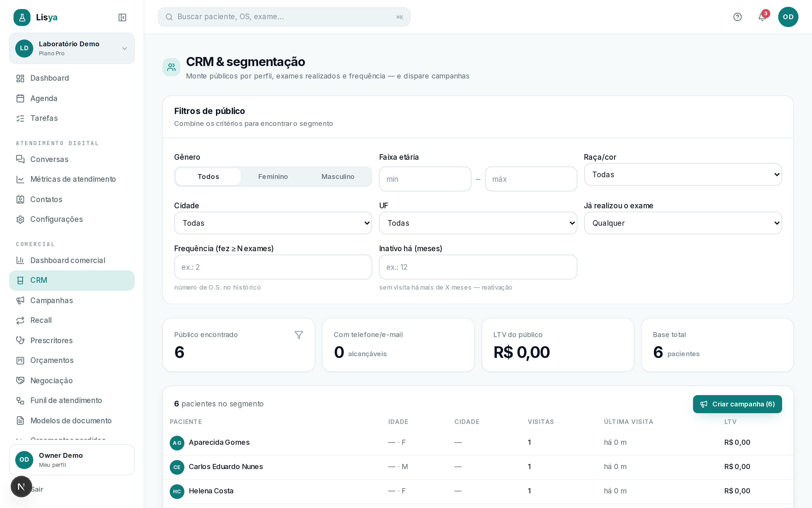Click the Recall repeat arrows icon
Viewport: 812px width, 508px height.
pyautogui.click(x=20, y=321)
